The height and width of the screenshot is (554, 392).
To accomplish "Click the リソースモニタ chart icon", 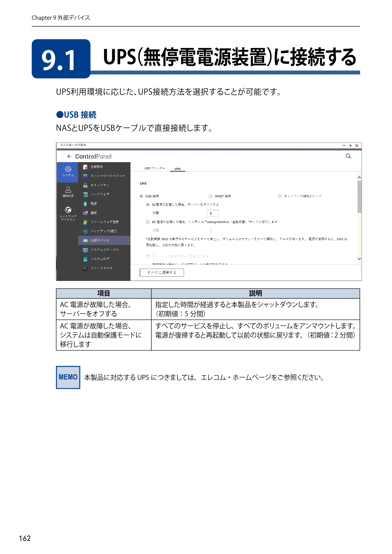I will click(85, 268).
